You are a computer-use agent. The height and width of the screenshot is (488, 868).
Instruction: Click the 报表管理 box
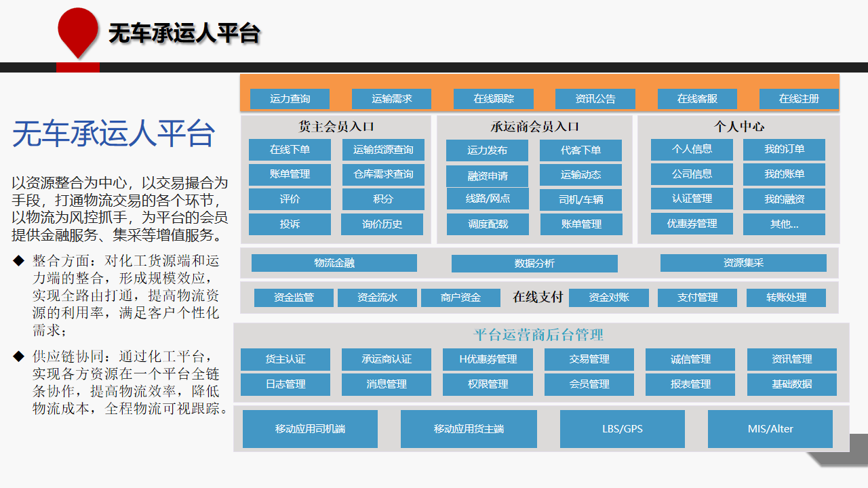coord(690,384)
